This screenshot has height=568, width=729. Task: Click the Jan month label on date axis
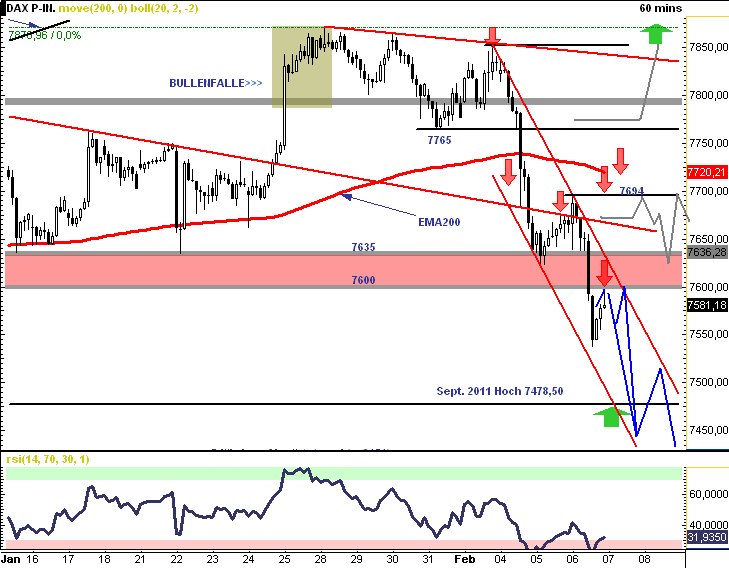click(11, 559)
